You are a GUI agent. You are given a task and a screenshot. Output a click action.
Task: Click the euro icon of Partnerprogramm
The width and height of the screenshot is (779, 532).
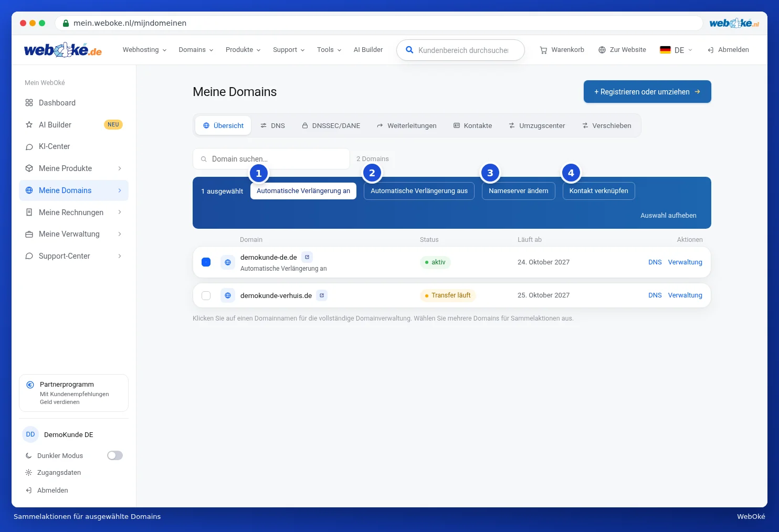coord(30,385)
